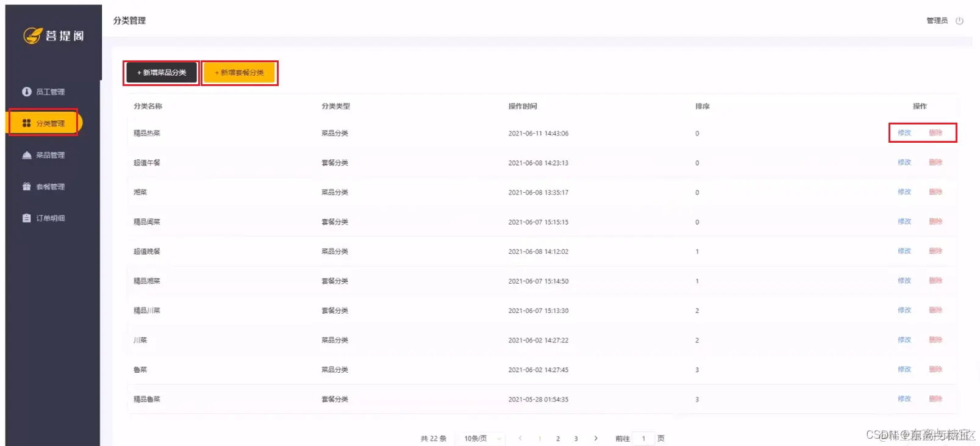
Task: Edit the 超值午餐 category via 修改
Action: [904, 162]
